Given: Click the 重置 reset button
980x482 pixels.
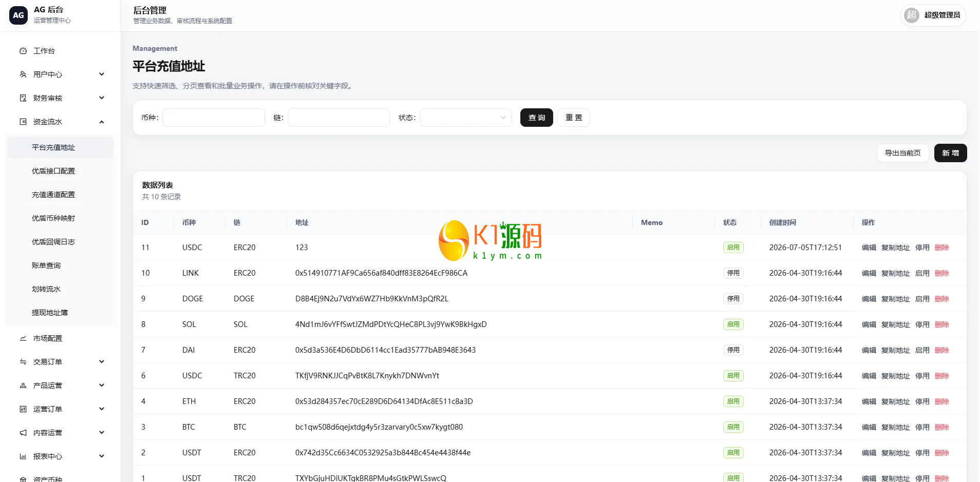Looking at the screenshot, I should pos(574,118).
